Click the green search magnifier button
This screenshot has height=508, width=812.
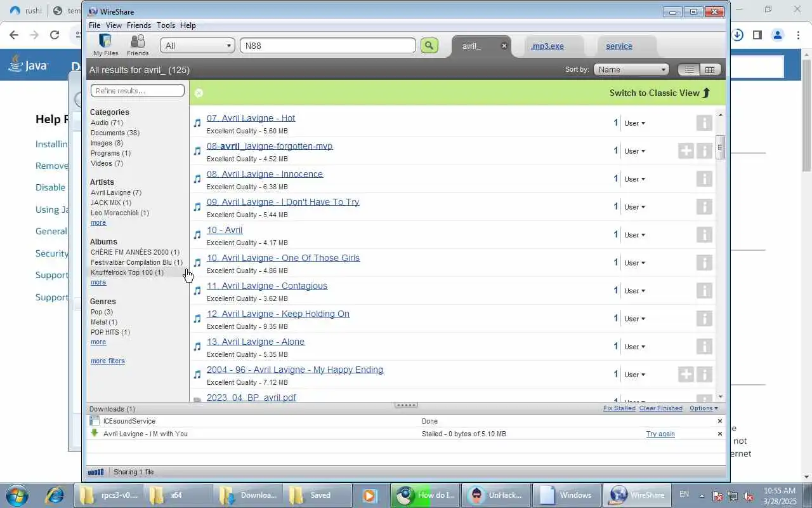pos(429,45)
